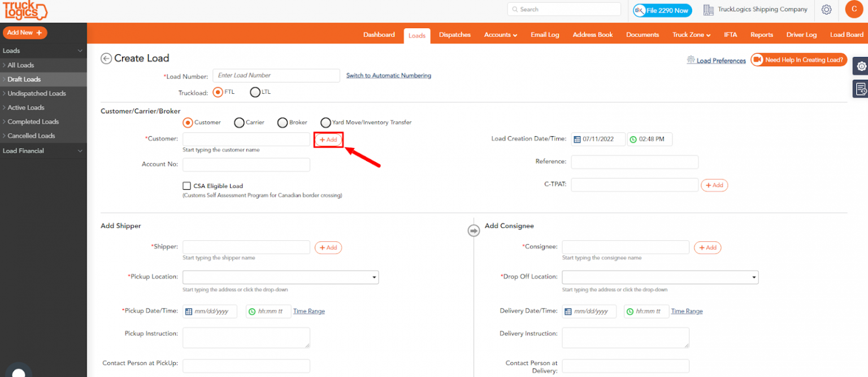This screenshot has height=377, width=868.
Task: Open the Delivery Date calendar icon
Action: [x=568, y=311]
